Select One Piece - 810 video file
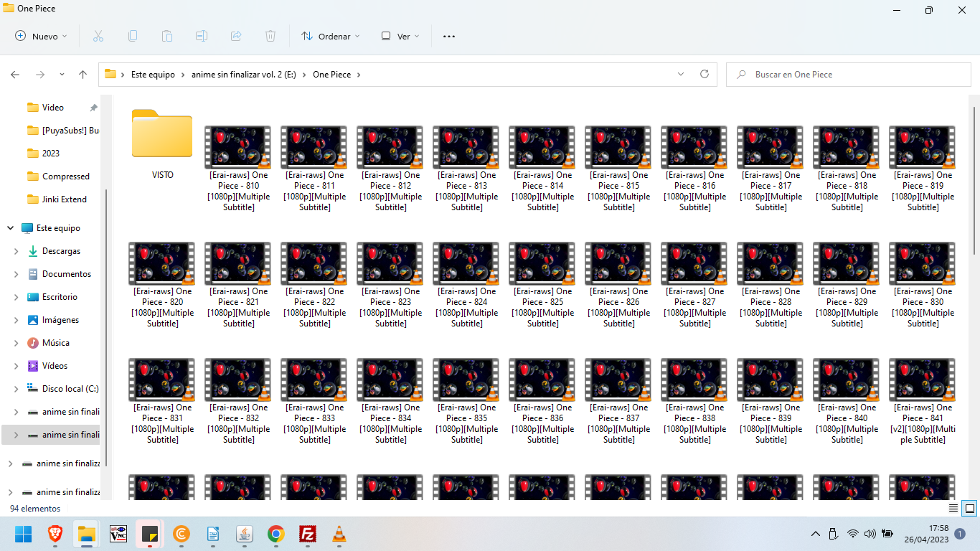980x551 pixels. (238, 169)
